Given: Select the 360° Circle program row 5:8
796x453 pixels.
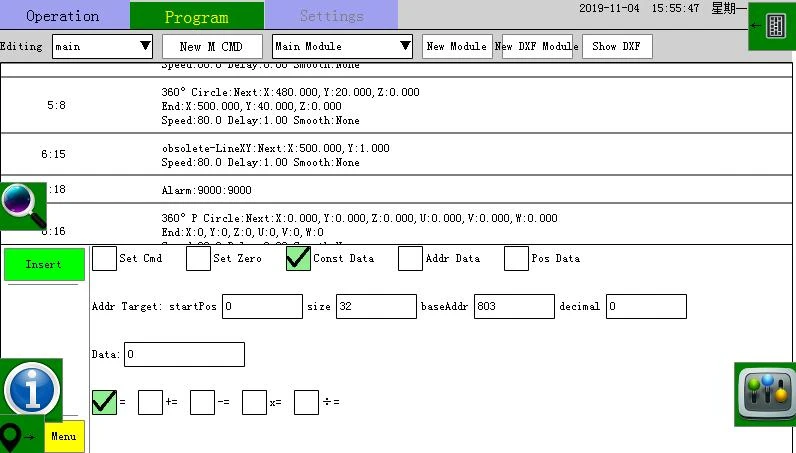Looking at the screenshot, I should (x=396, y=106).
